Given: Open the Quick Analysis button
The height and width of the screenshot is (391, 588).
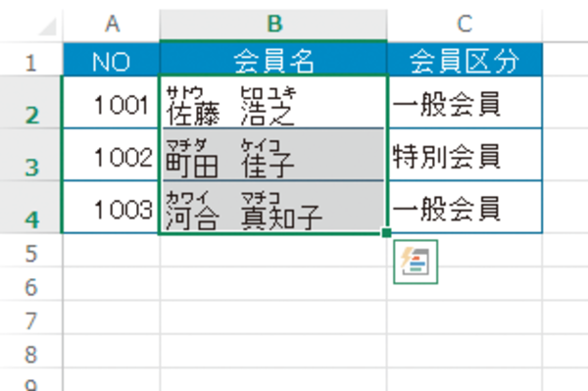Looking at the screenshot, I should click(x=416, y=262).
